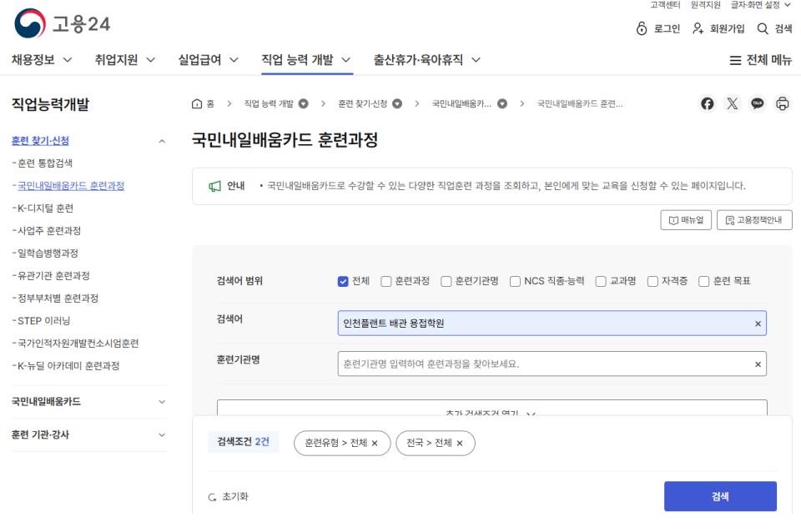This screenshot has width=801, height=532.
Task: Open 전체 메뉴 hamburger icon
Action: [x=735, y=60]
